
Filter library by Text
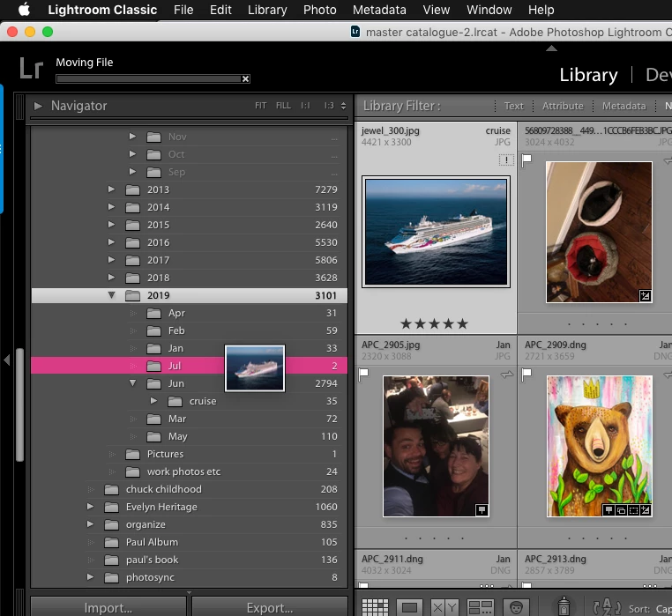click(513, 106)
